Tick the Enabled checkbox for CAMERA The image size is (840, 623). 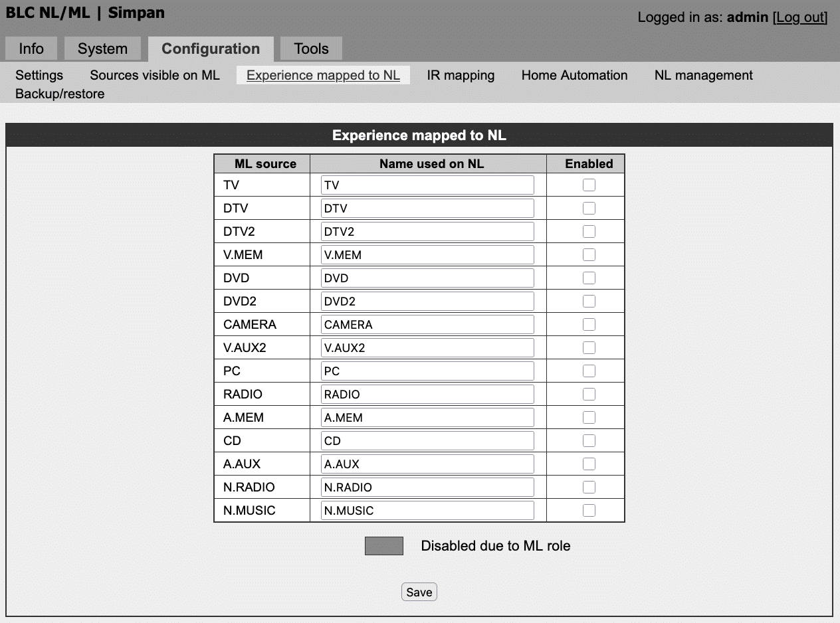589,325
